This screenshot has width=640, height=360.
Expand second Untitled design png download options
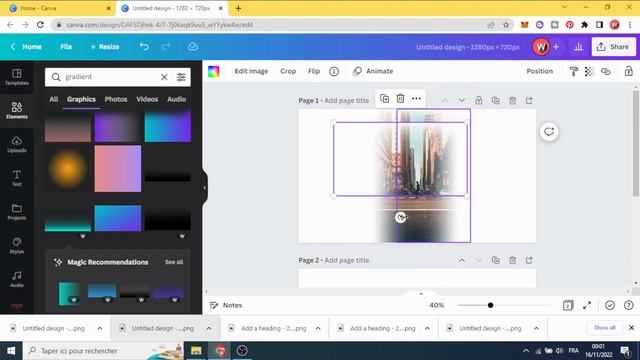click(209, 328)
